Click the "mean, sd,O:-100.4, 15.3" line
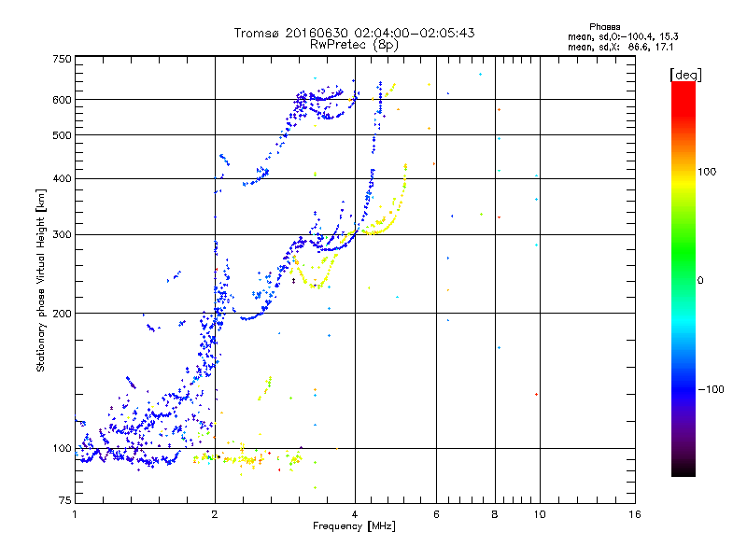This screenshot has height=560, width=747. pyautogui.click(x=623, y=36)
